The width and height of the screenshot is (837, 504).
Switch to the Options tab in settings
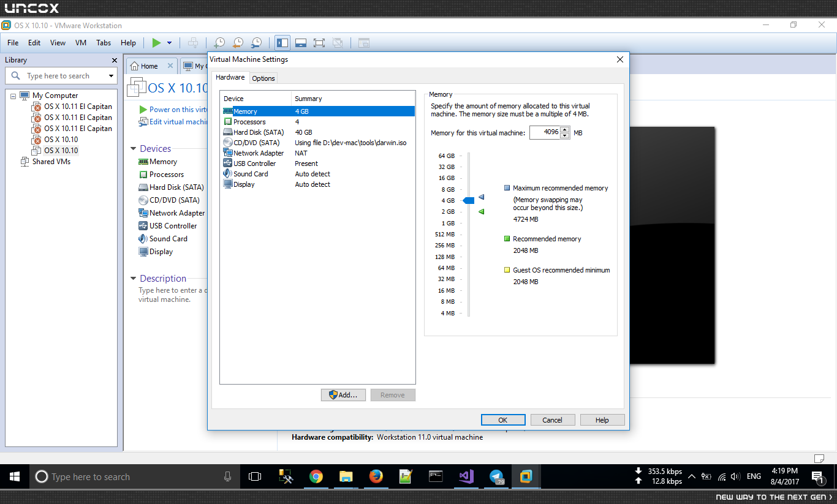[x=263, y=78]
